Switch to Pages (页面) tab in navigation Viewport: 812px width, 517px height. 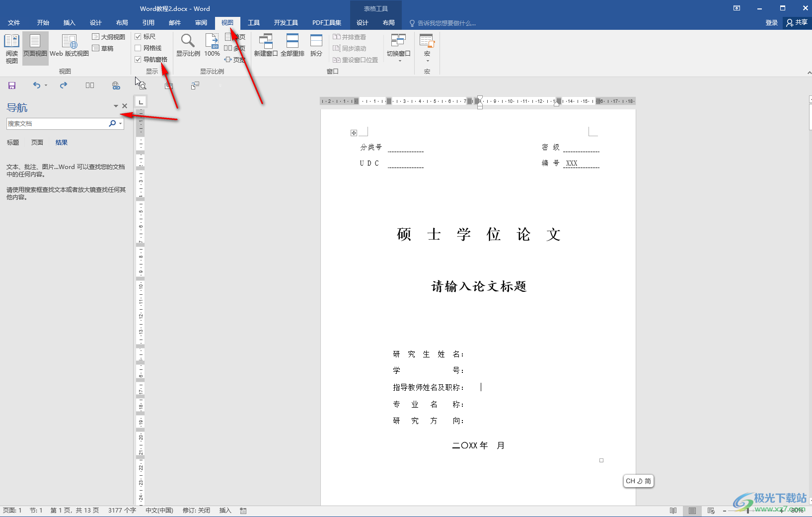click(x=37, y=143)
